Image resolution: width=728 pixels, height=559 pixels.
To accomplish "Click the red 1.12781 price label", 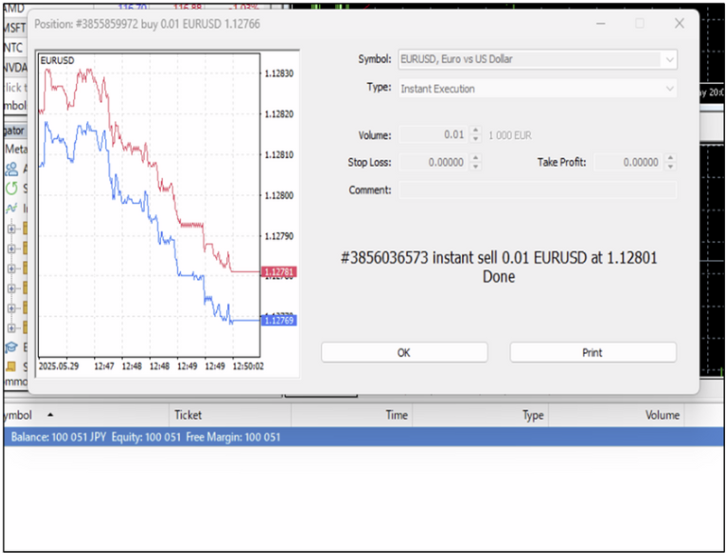I will [x=277, y=272].
